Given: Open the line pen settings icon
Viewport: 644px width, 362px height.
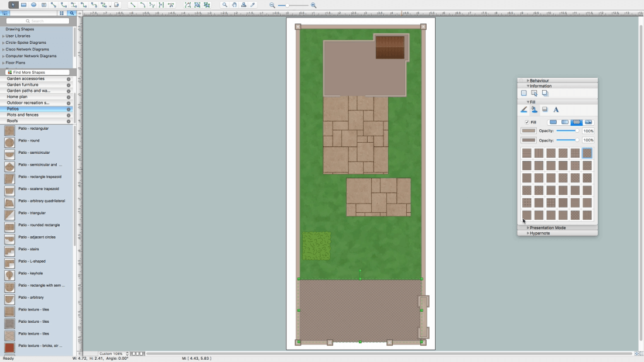Looking at the screenshot, I should point(524,109).
